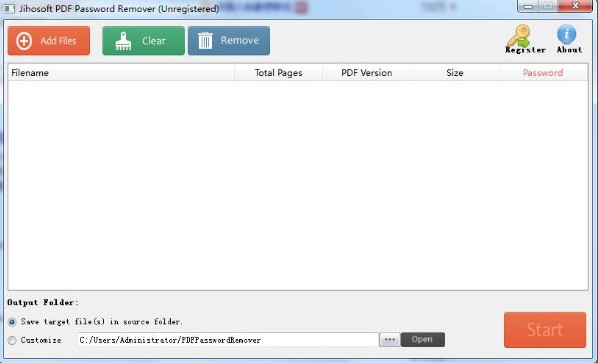Viewport: 598px width, 363px height.
Task: Maximize the Jihosoft window
Action: 548,6
